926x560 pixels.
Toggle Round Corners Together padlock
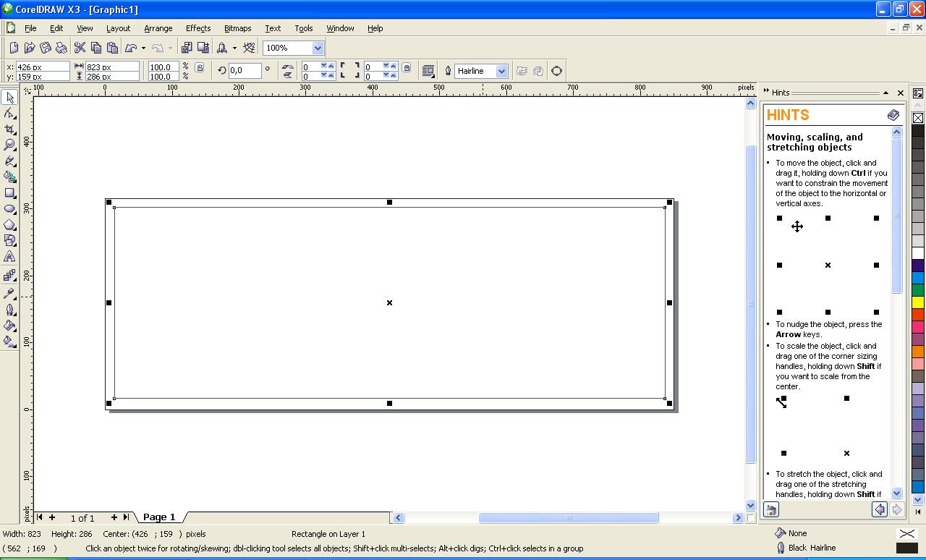[407, 68]
